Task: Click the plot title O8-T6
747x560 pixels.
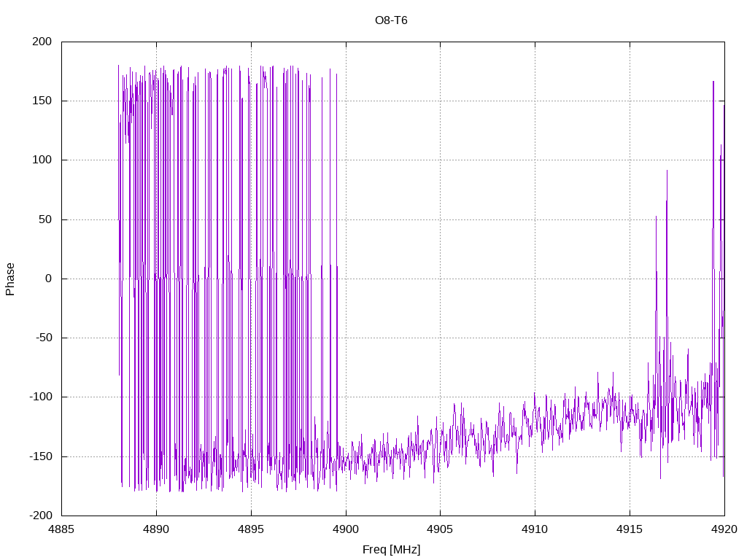Action: (391, 20)
